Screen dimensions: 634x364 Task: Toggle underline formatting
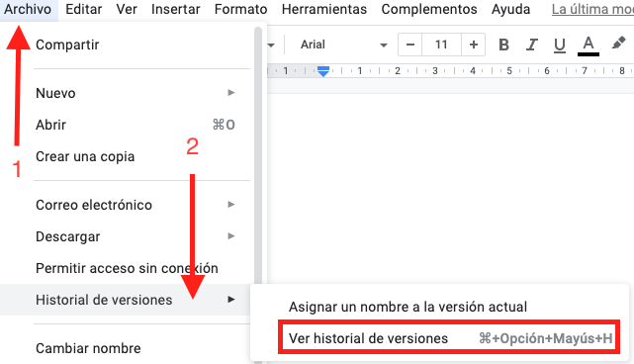[560, 45]
